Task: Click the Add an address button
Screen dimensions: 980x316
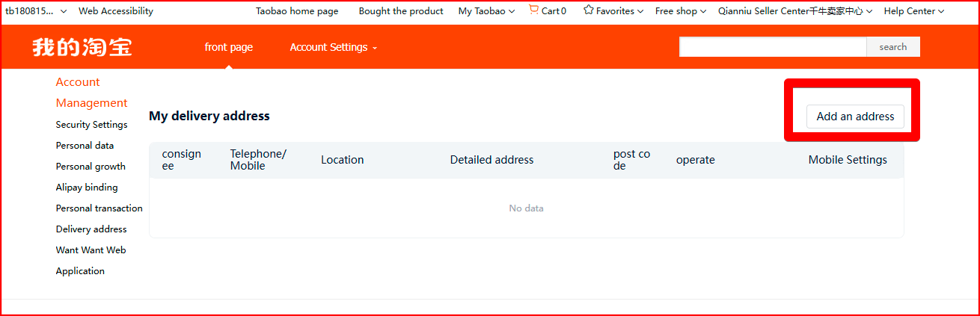Action: [x=855, y=117]
